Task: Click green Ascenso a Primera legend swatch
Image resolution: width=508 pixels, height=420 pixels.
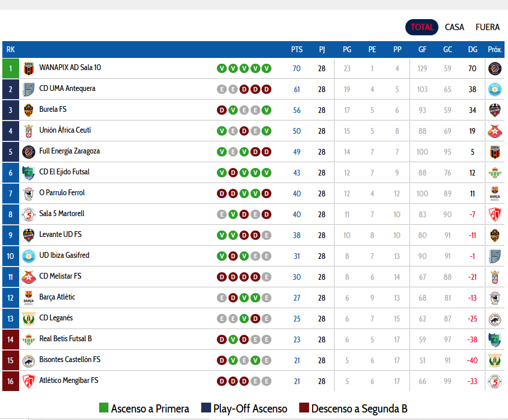Action: 104,408
